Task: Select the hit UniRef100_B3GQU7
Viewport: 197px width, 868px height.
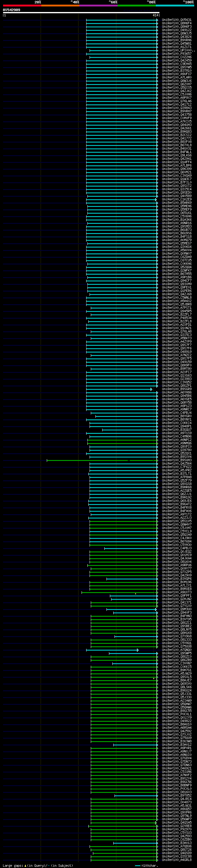Action: point(176,430)
